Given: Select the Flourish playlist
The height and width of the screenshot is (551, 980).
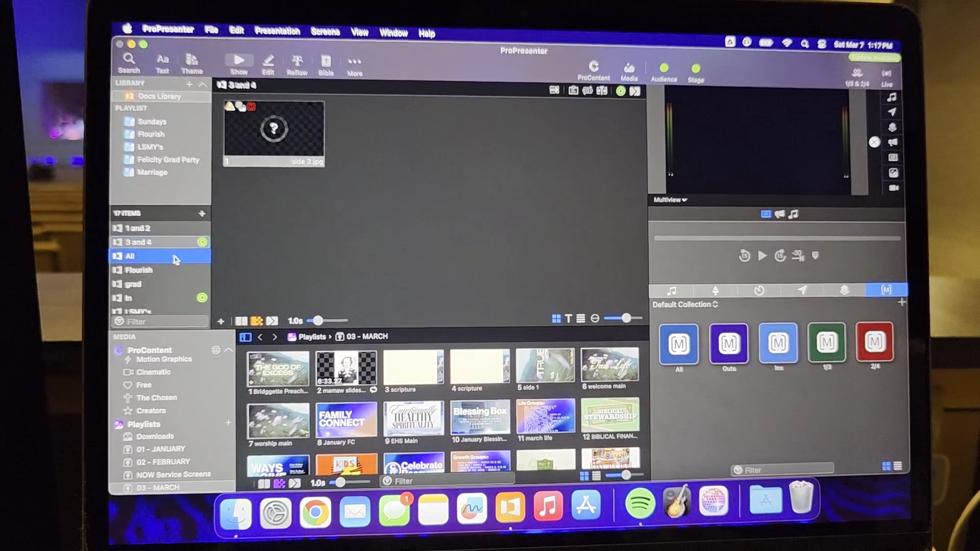Looking at the screenshot, I should coord(151,134).
